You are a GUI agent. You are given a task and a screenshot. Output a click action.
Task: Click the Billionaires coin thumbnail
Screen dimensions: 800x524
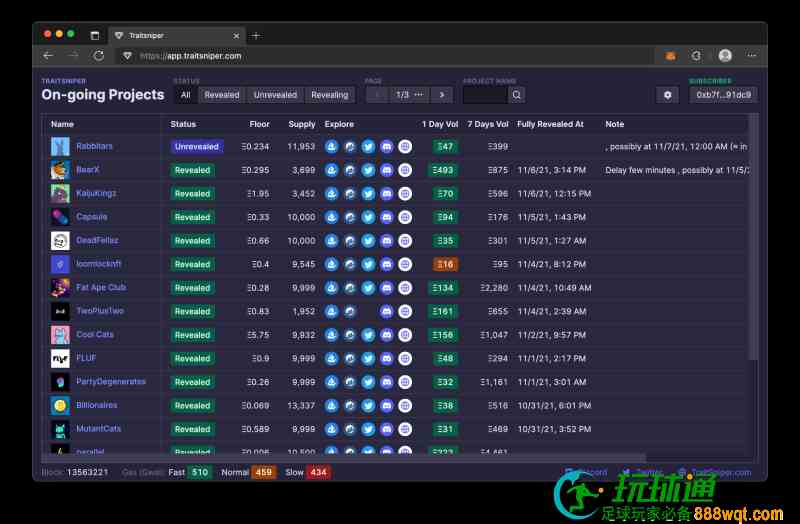coord(60,406)
